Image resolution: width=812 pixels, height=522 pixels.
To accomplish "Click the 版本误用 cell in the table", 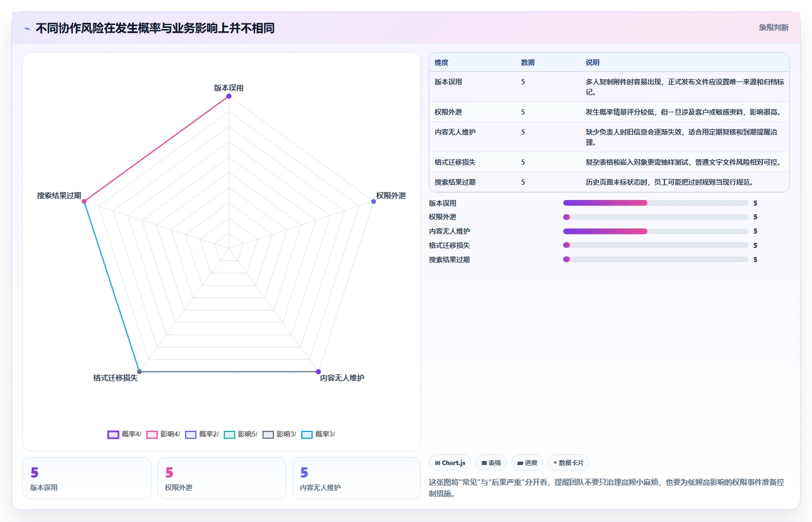I will pos(448,82).
